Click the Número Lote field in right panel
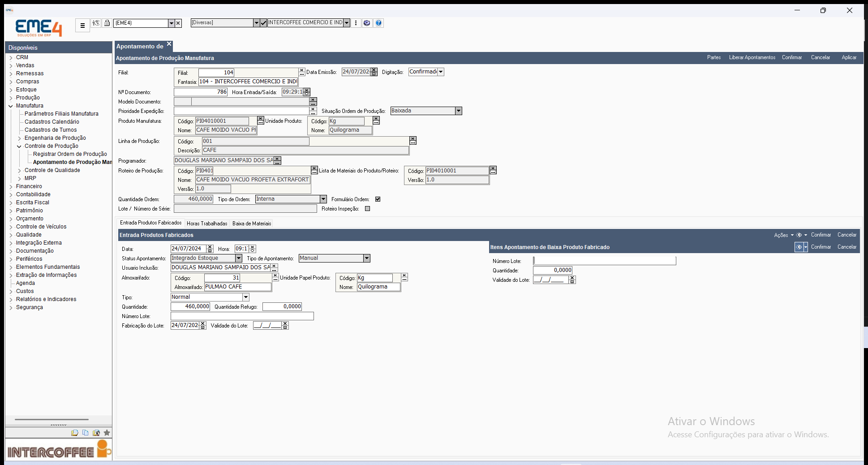Image resolution: width=868 pixels, height=465 pixels. [604, 261]
